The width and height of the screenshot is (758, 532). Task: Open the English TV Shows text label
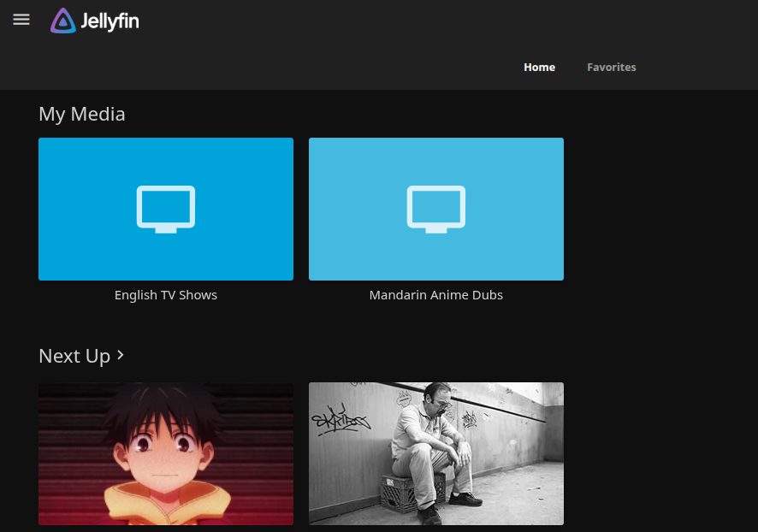(166, 295)
